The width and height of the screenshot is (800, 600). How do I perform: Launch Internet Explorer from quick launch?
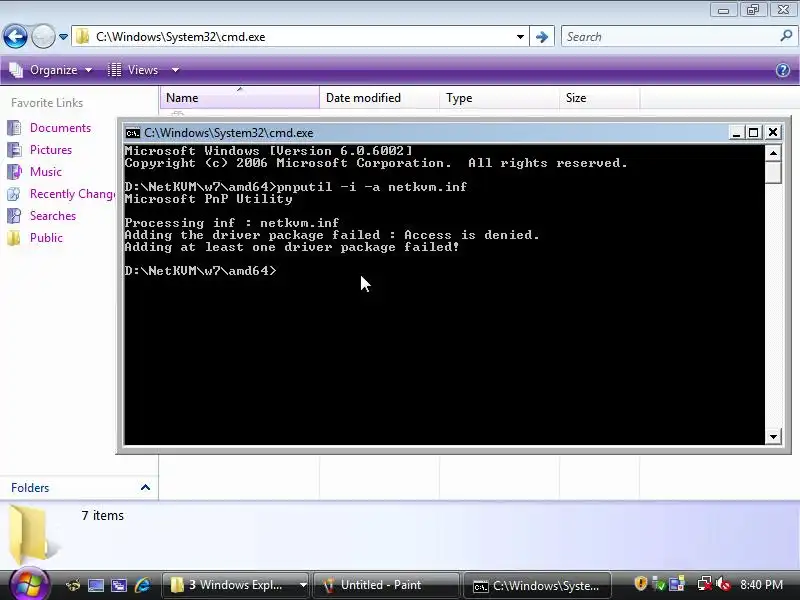pos(142,585)
